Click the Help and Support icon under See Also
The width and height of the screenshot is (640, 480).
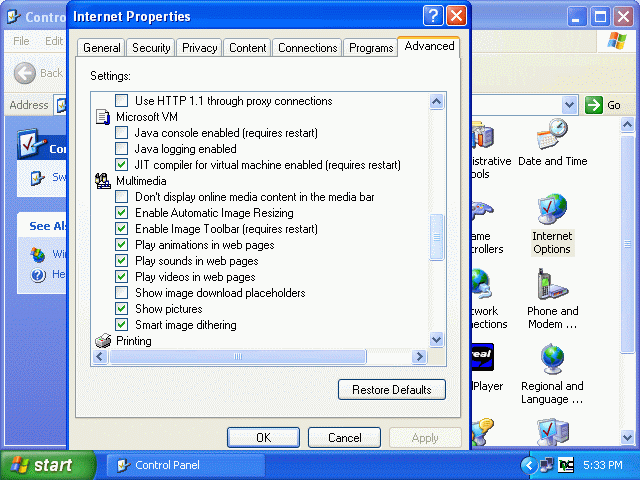pos(38,275)
